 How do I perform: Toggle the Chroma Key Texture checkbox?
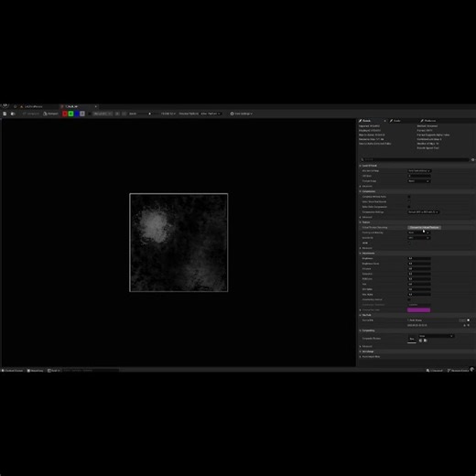coord(409,299)
